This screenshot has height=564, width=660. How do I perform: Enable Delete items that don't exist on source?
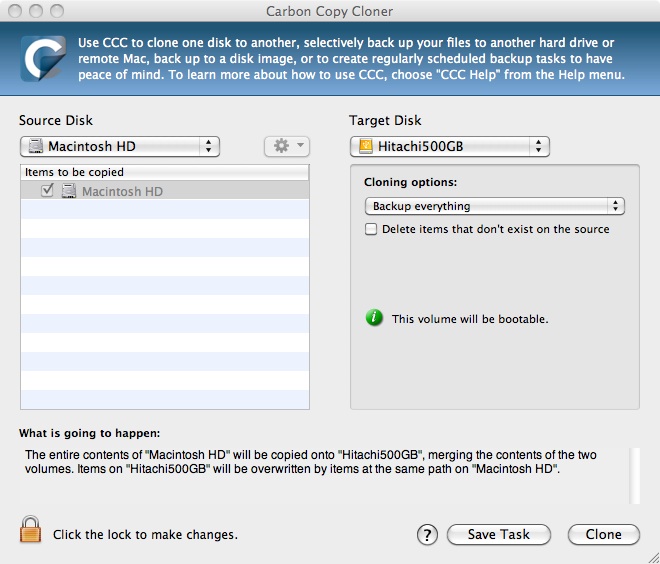[371, 229]
